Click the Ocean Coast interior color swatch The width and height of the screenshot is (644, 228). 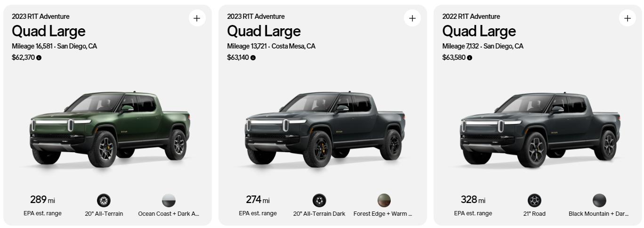[x=169, y=201]
